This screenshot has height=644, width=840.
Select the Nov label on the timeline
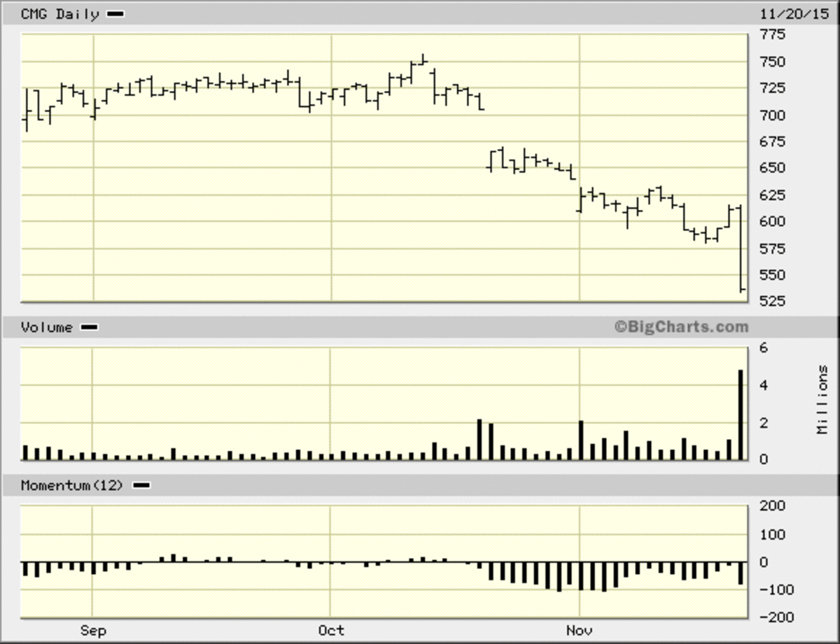coord(580,630)
